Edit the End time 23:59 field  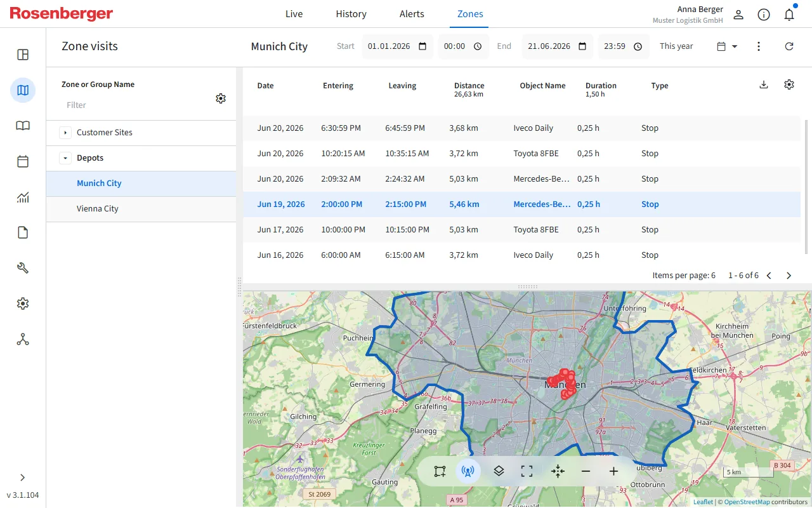tap(623, 46)
